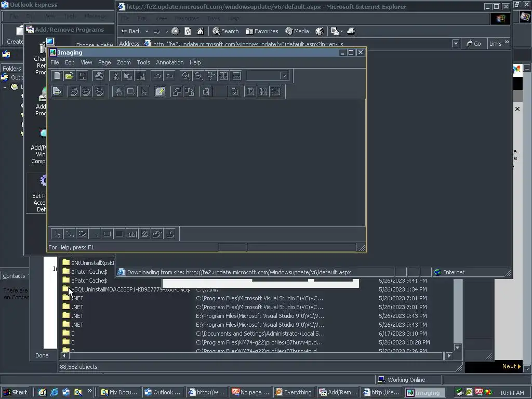
Task: Click Search in Internet Explorer toolbar
Action: click(225, 31)
